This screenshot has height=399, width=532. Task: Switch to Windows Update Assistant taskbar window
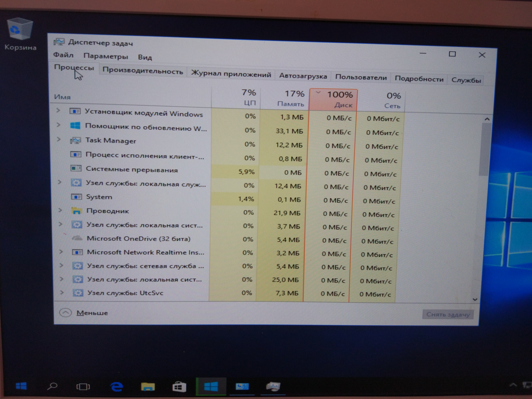pos(211,386)
